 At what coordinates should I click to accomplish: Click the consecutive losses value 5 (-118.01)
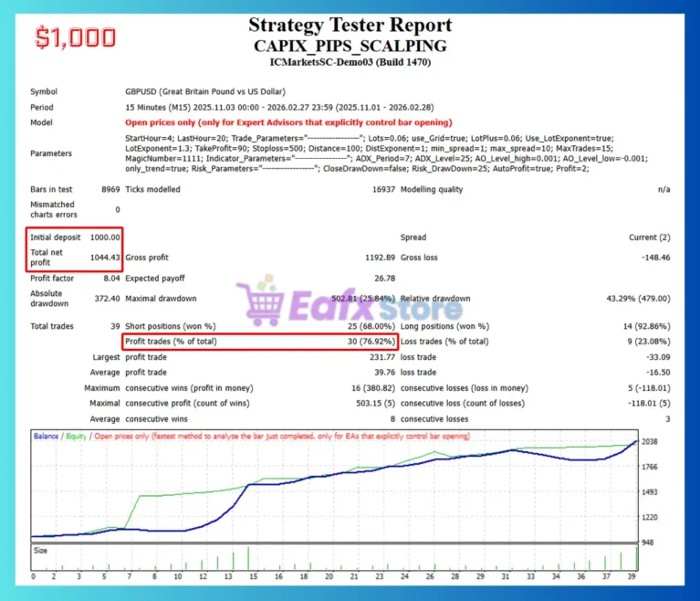coord(649,388)
